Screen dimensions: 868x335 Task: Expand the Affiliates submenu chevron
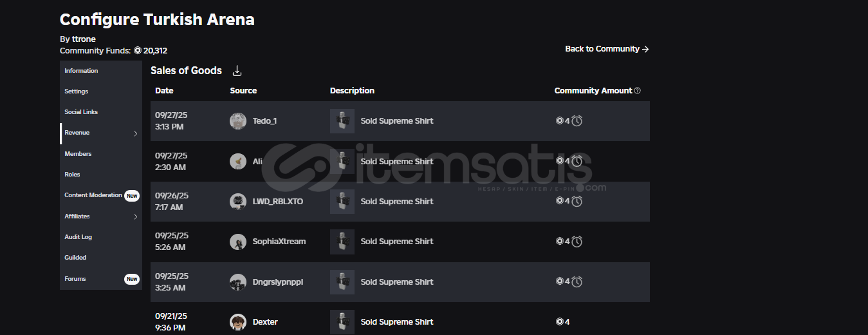coord(135,217)
